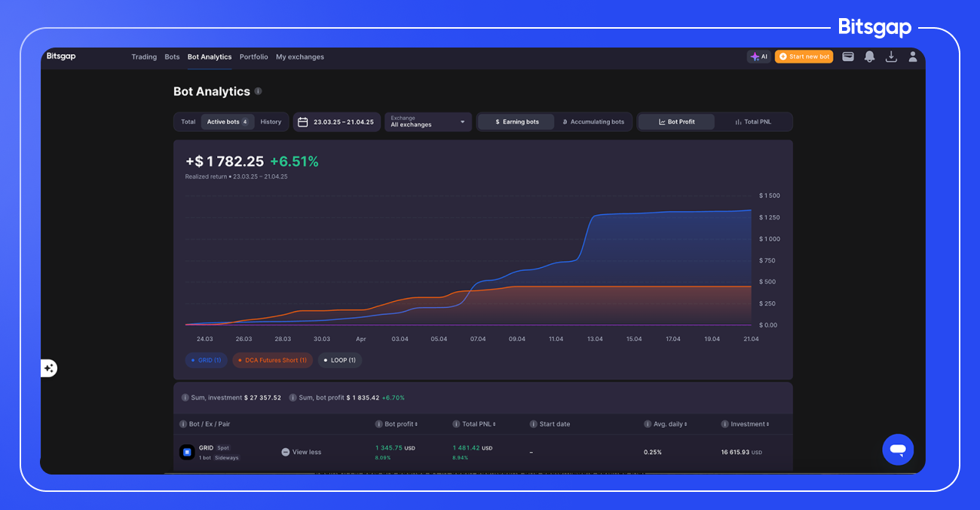Open the Exchange All exchanges dropdown
The width and height of the screenshot is (980, 510).
pyautogui.click(x=428, y=122)
